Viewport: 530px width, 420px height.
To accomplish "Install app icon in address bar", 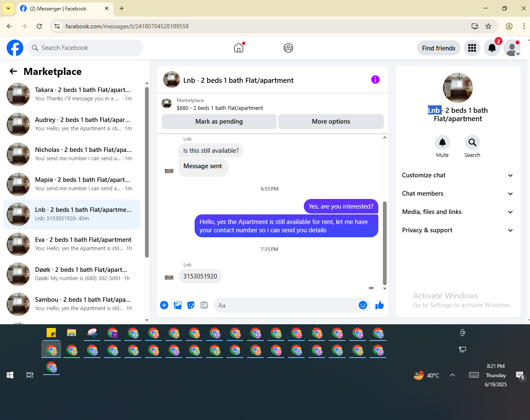I will [475, 26].
